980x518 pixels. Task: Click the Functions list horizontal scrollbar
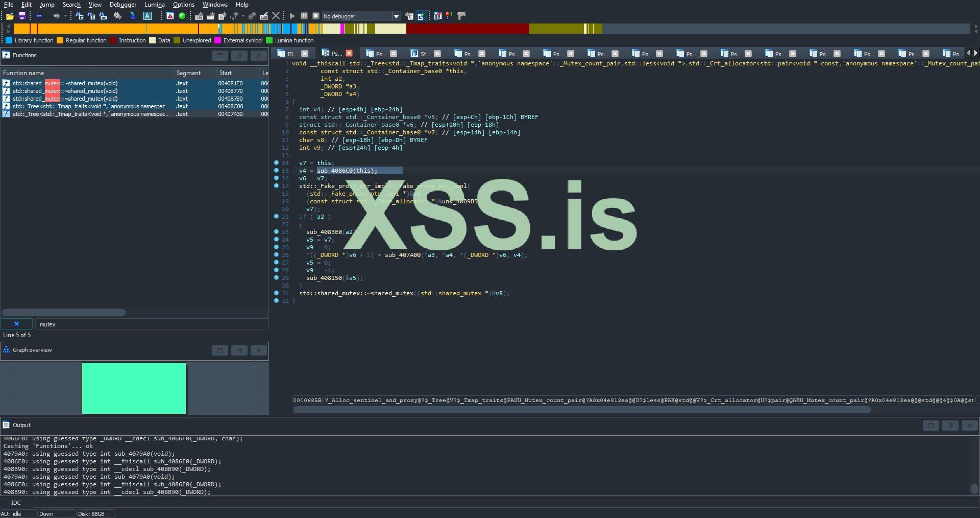point(64,312)
